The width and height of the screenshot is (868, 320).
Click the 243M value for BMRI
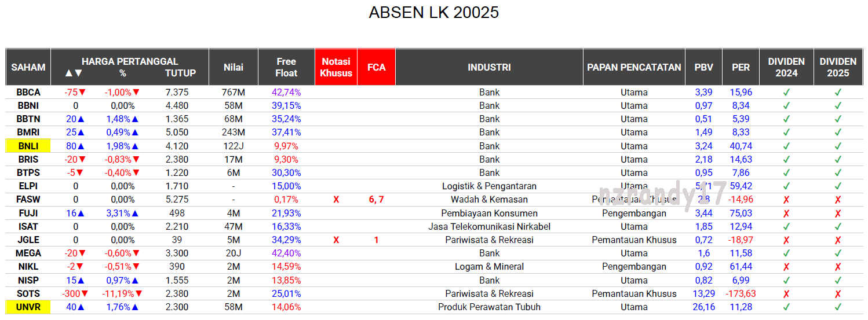(234, 133)
